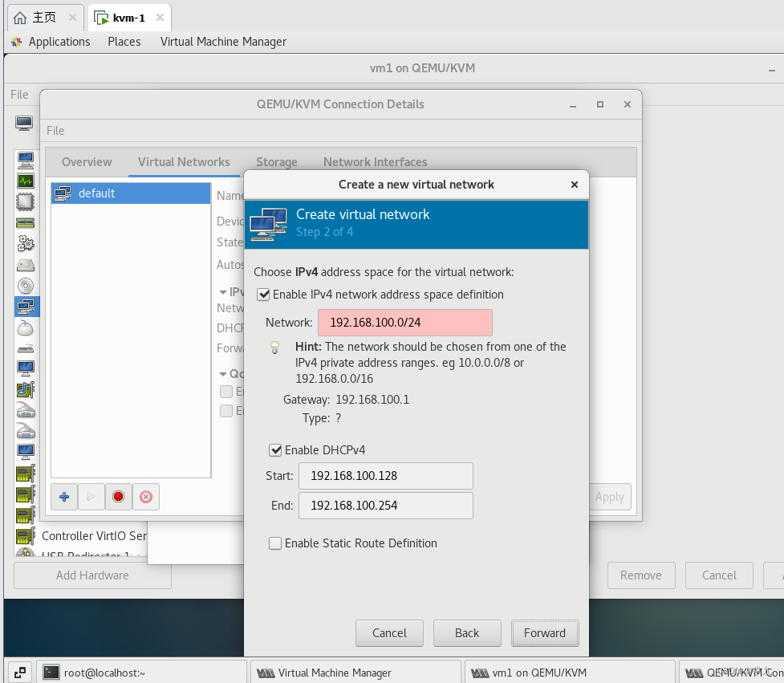Screen dimensions: 784x683
Task: Select the hard disk icon in hardware list
Action: click(x=26, y=265)
